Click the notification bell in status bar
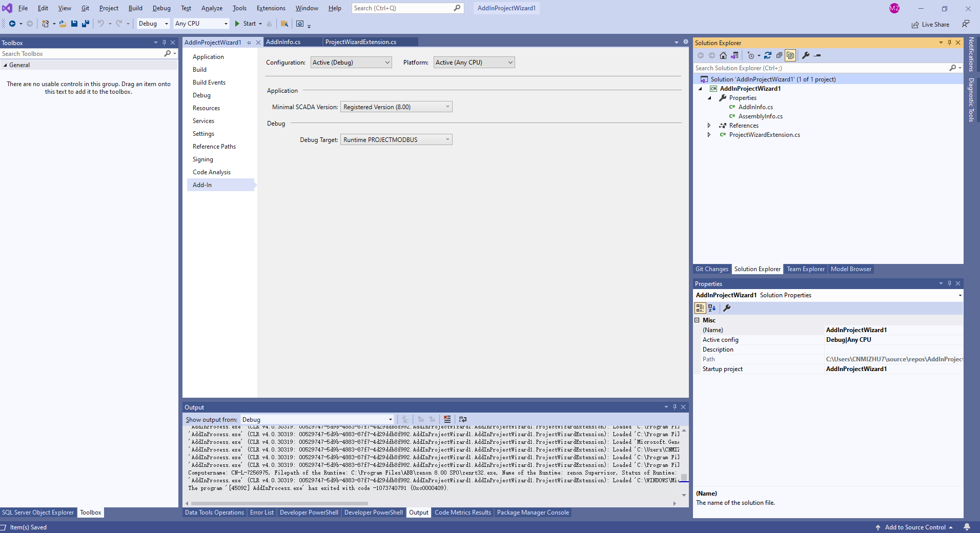Image resolution: width=980 pixels, height=533 pixels. tap(967, 527)
